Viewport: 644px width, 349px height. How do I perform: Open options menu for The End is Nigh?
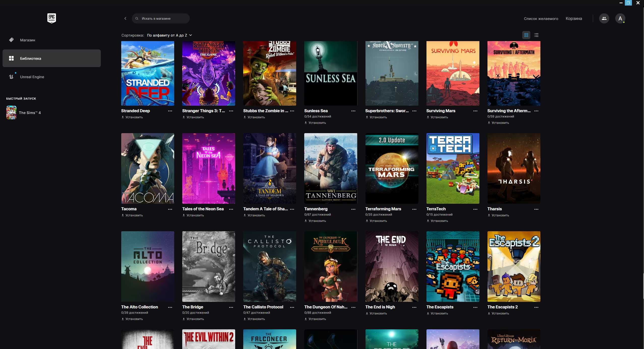pos(414,307)
